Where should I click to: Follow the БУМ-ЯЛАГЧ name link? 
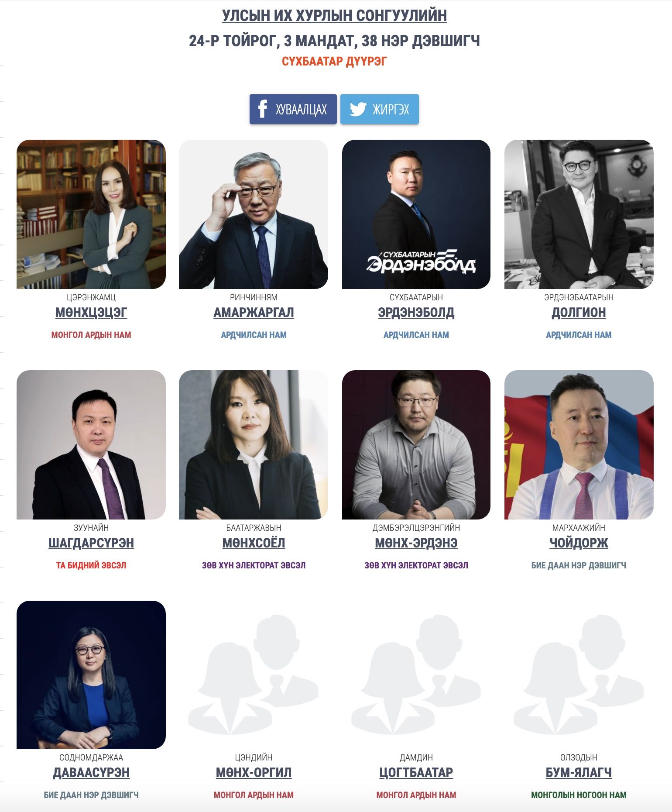pyautogui.click(x=579, y=773)
